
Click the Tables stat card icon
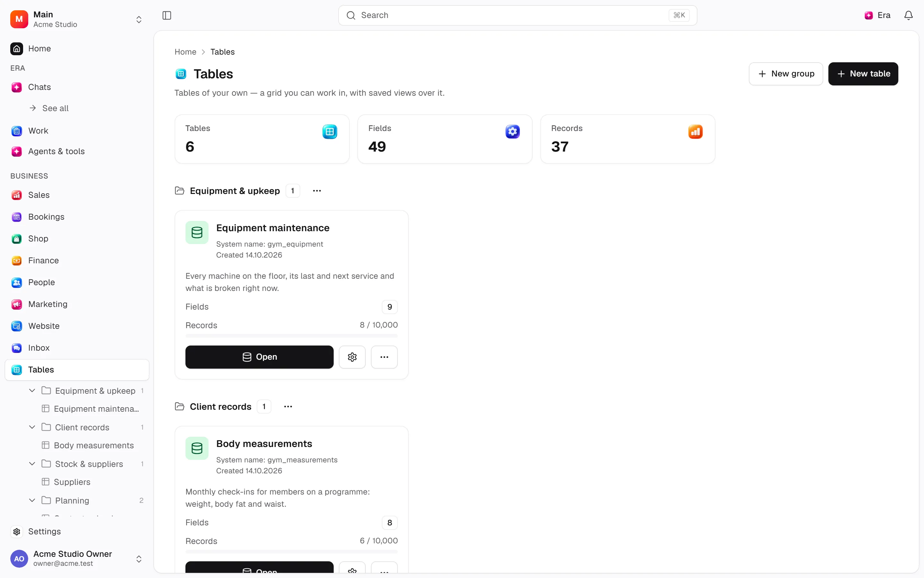click(329, 132)
